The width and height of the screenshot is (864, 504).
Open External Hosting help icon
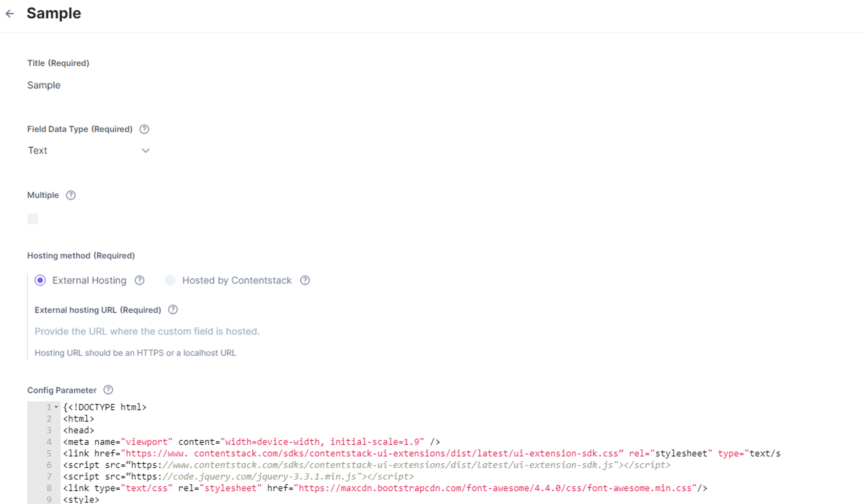pyautogui.click(x=139, y=280)
